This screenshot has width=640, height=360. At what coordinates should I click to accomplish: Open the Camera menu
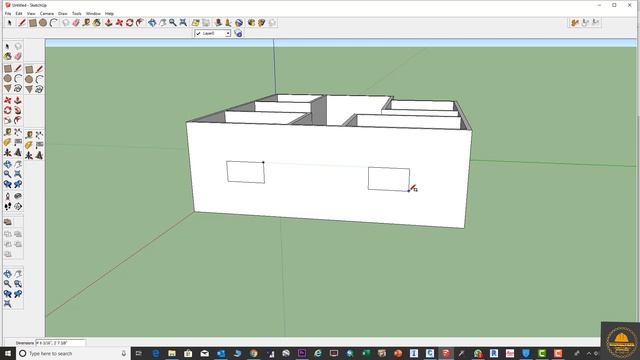click(47, 13)
